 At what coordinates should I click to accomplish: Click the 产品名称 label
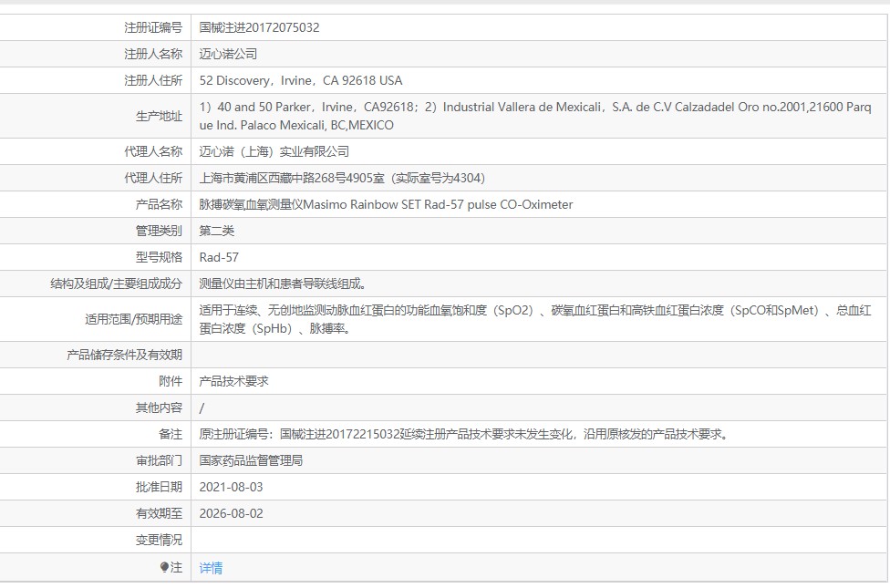pyautogui.click(x=159, y=204)
